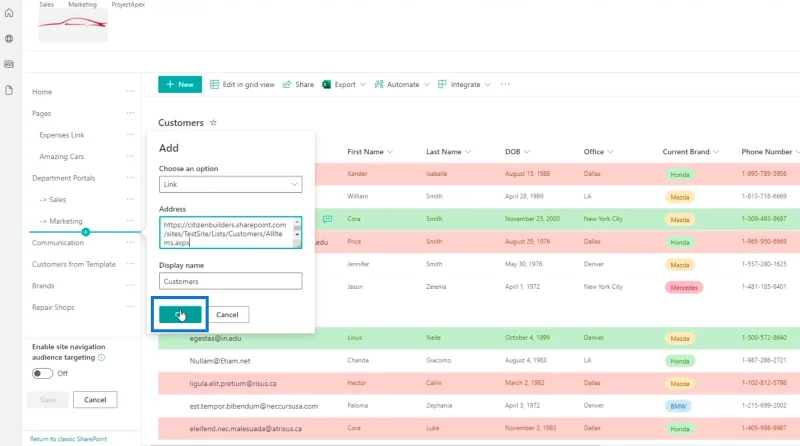800x446 pixels.
Task: Click the Edit in grid view icon
Action: click(x=214, y=84)
